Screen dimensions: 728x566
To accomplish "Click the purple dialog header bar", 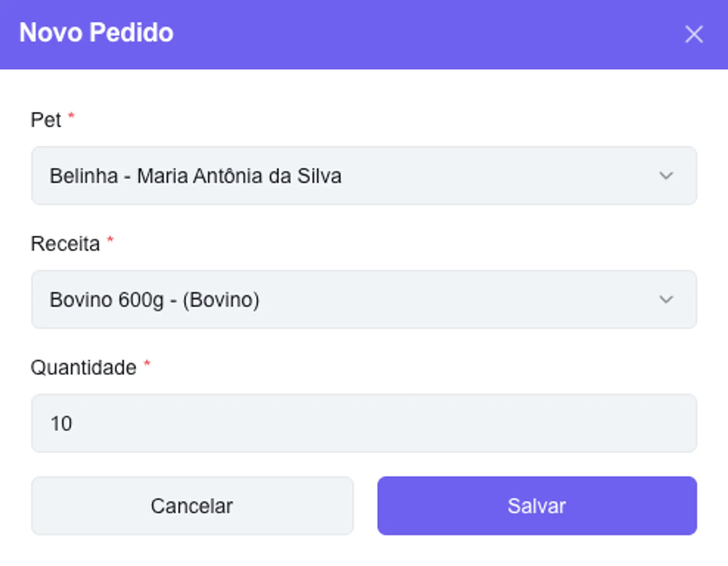I will (x=364, y=34).
